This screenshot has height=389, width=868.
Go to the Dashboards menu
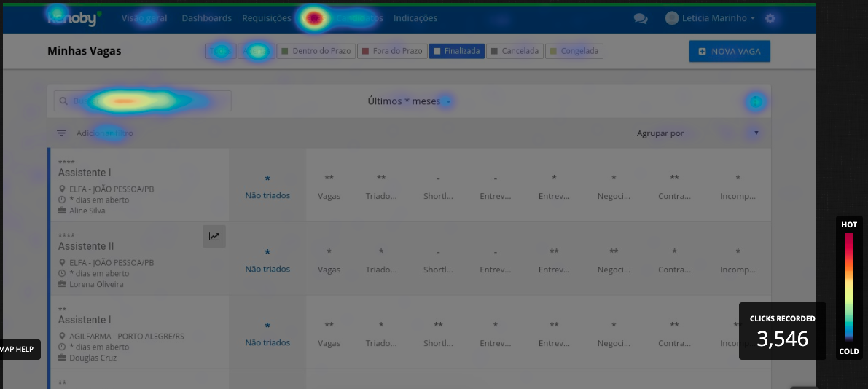tap(206, 18)
